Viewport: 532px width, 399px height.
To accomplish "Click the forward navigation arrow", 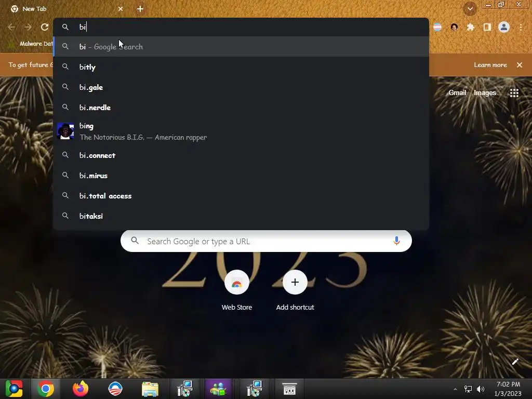I will pyautogui.click(x=28, y=27).
